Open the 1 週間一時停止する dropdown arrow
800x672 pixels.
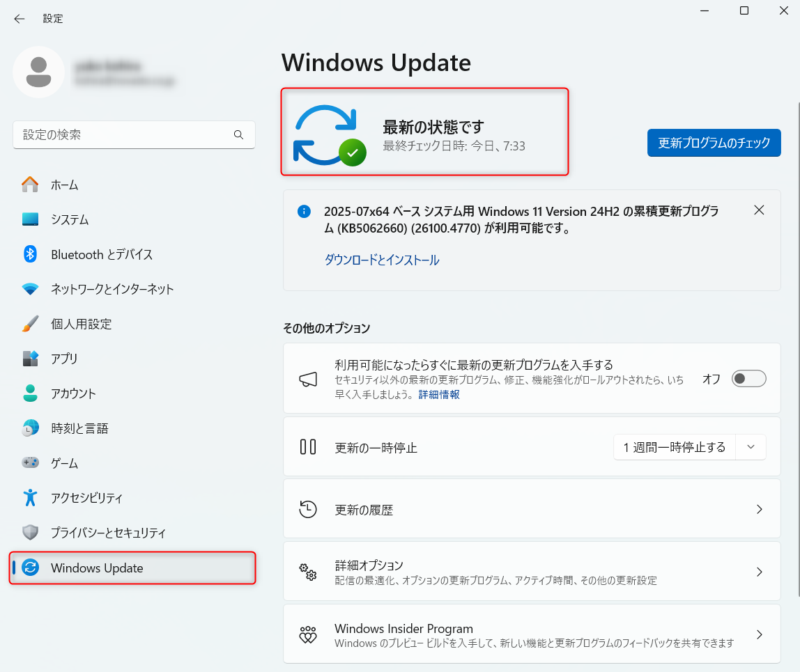(751, 447)
